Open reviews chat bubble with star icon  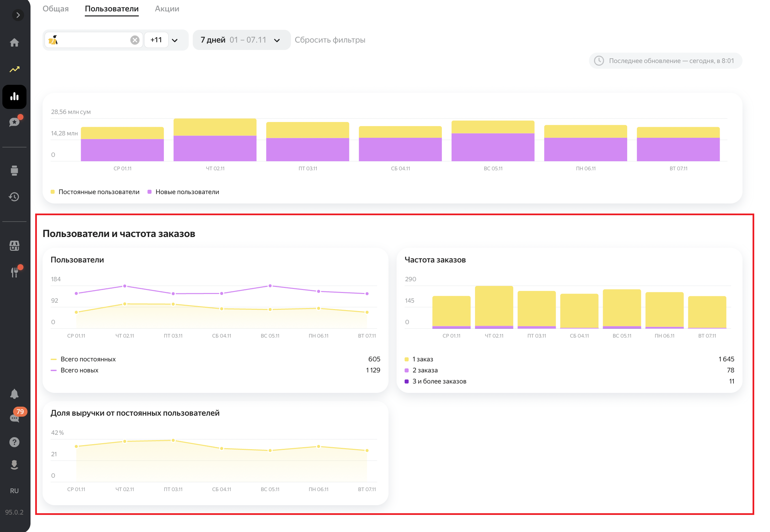14,122
